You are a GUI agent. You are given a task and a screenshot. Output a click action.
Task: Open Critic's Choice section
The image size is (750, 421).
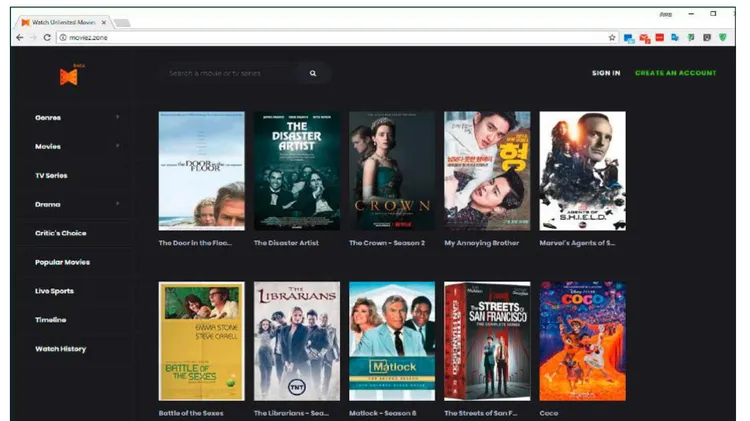(61, 233)
